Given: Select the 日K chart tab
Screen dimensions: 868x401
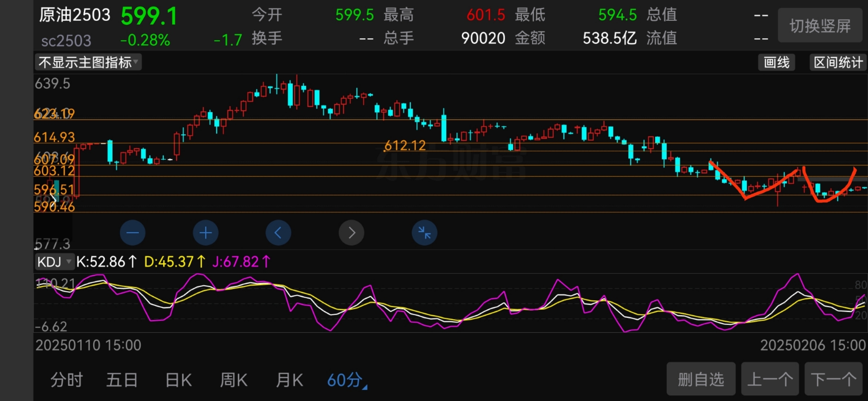Looking at the screenshot, I should tap(178, 380).
